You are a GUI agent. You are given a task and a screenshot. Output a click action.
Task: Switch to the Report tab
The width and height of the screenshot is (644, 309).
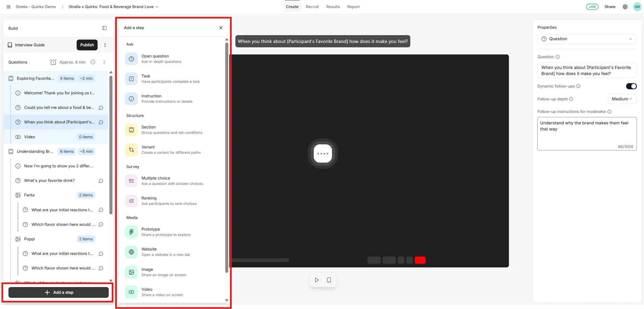tap(354, 7)
